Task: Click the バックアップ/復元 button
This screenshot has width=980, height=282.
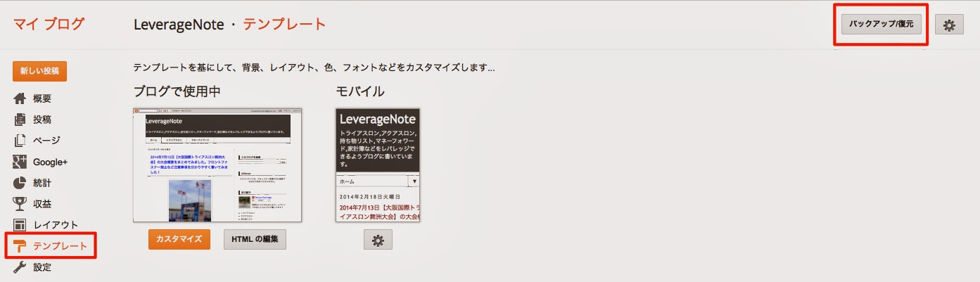Action: point(882,24)
